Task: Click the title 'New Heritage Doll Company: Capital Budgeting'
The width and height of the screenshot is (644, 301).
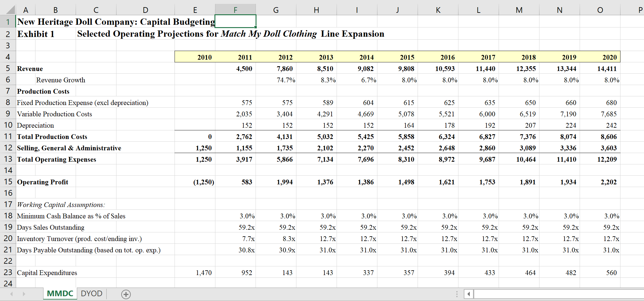Action: point(116,22)
